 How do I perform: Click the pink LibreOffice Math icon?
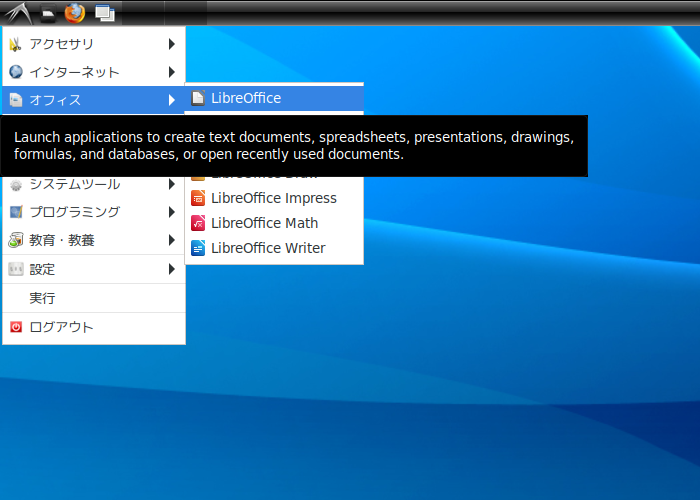(198, 223)
